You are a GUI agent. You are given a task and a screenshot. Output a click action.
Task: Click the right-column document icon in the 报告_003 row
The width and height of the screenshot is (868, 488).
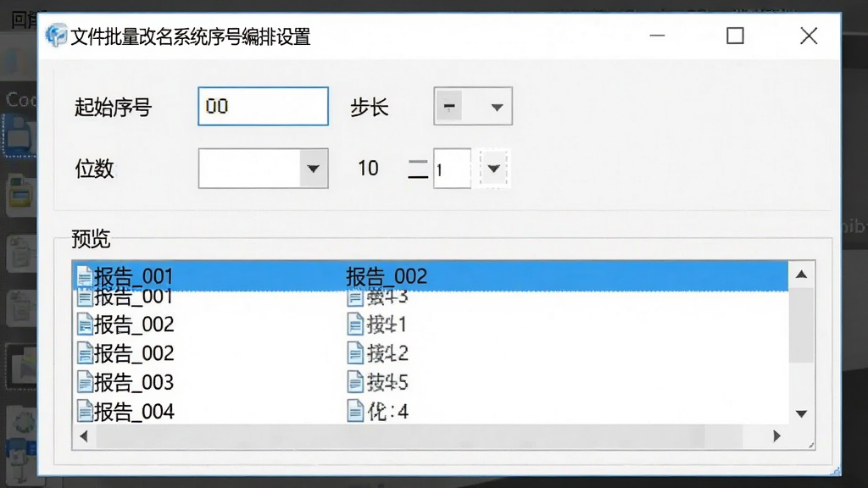[355, 382]
